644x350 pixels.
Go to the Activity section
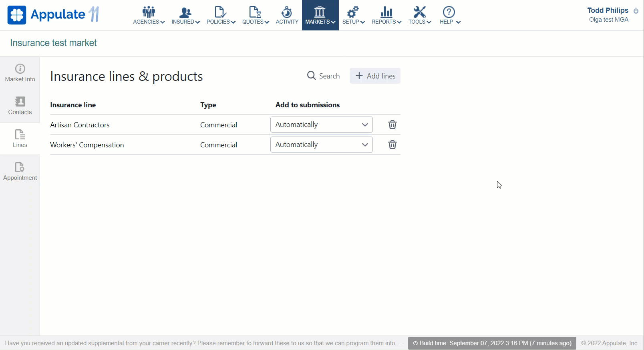coord(287,15)
